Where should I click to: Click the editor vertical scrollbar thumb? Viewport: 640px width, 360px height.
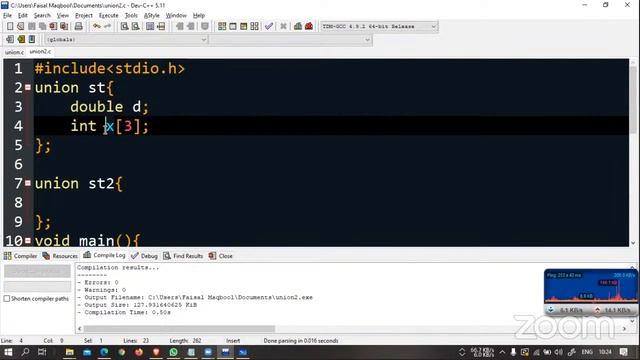point(633,100)
